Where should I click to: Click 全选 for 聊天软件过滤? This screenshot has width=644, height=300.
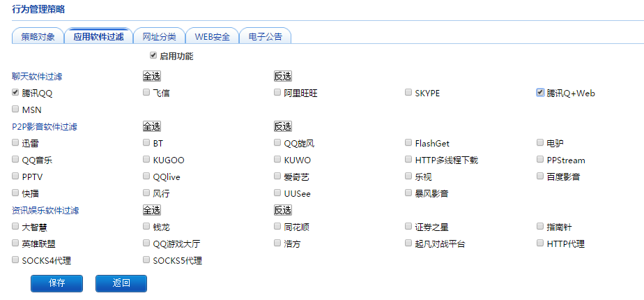coord(151,76)
